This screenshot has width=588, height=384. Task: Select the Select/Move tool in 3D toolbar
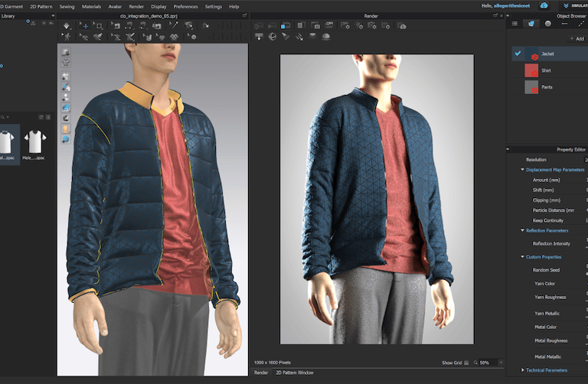(x=83, y=25)
